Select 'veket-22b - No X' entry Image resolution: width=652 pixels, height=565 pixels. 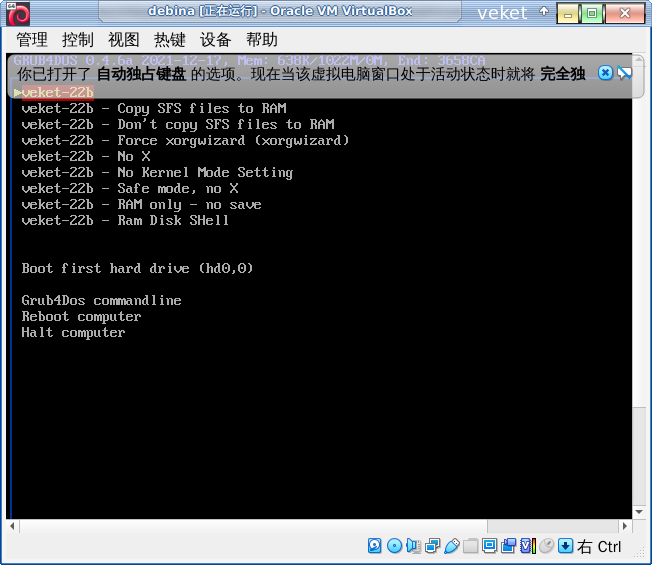86,156
